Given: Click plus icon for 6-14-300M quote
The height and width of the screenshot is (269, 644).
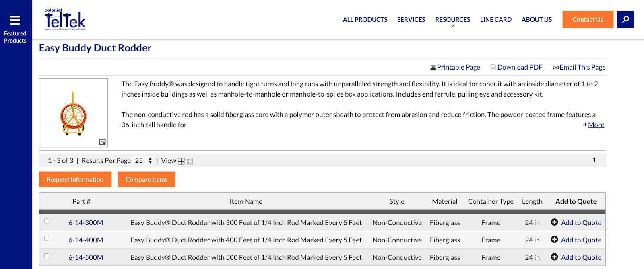Looking at the screenshot, I should 554,222.
